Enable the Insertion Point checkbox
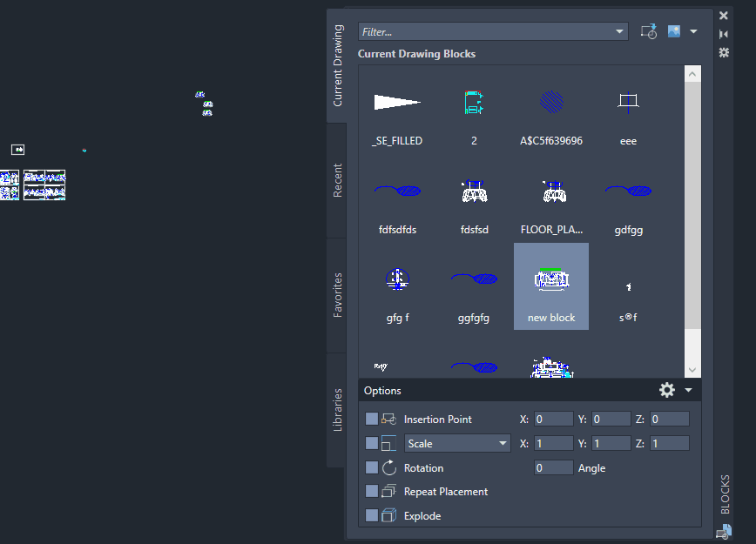This screenshot has width=756, height=544. [372, 420]
